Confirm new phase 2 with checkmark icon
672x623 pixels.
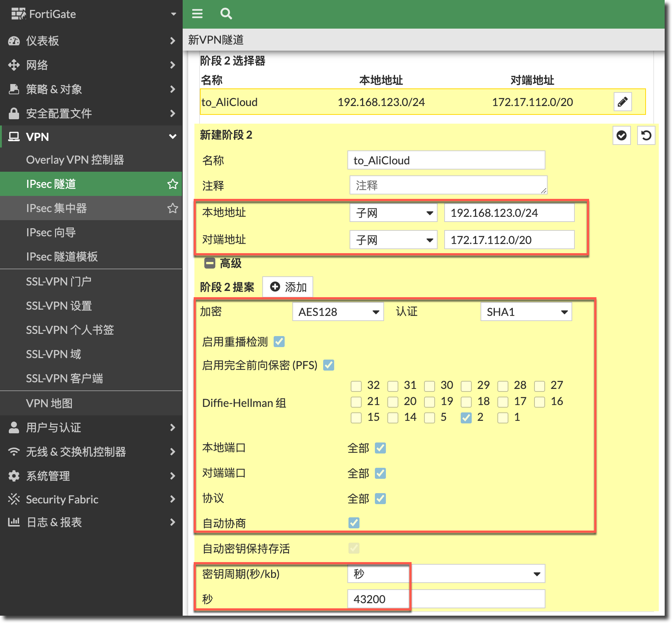[621, 136]
